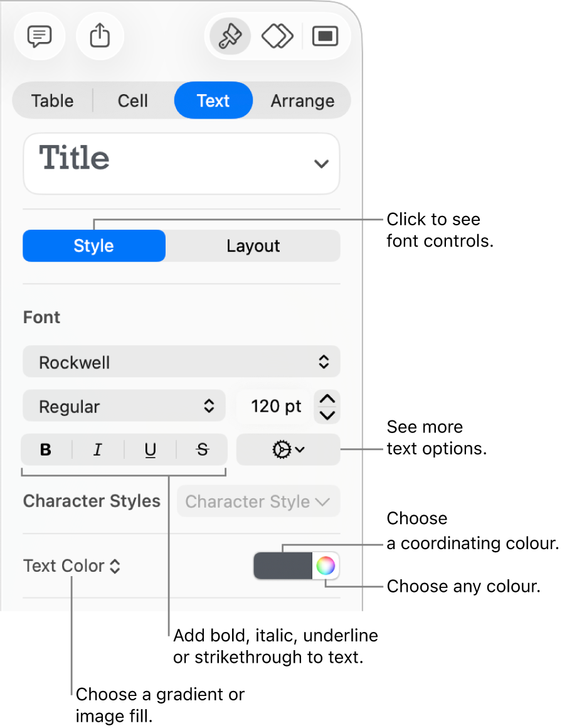The image size is (567, 728).
Task: Open the colour wheel picker icon
Action: point(326,565)
